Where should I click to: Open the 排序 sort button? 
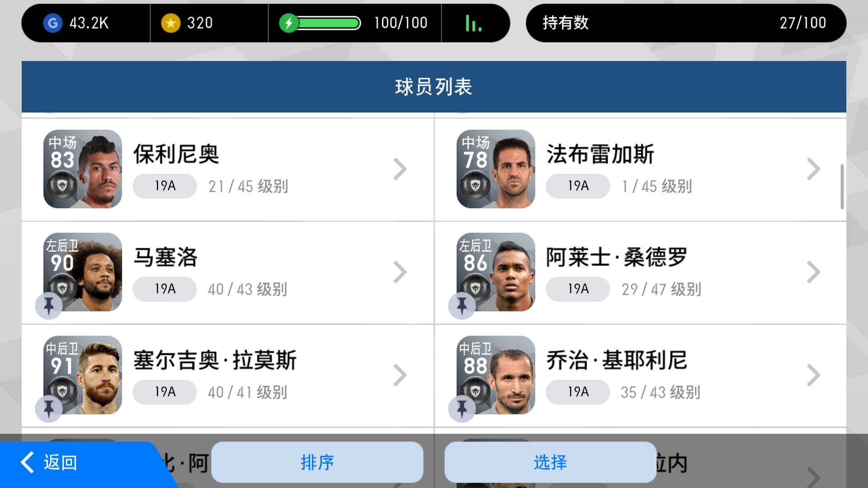click(x=317, y=462)
